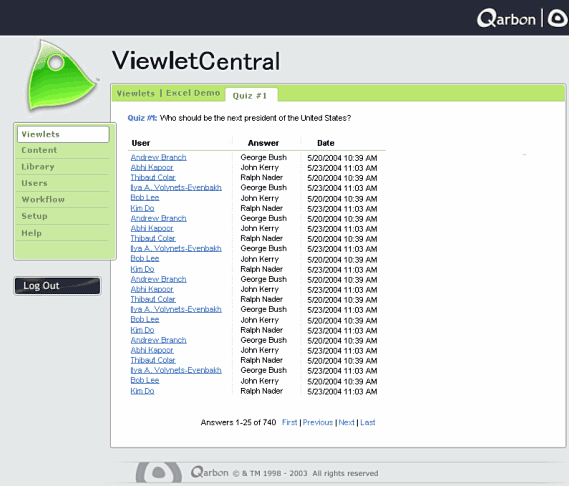Screen dimensions: 569x486
Task: Click 'All rights reserved' copyright footer text
Action: click(x=345, y=473)
